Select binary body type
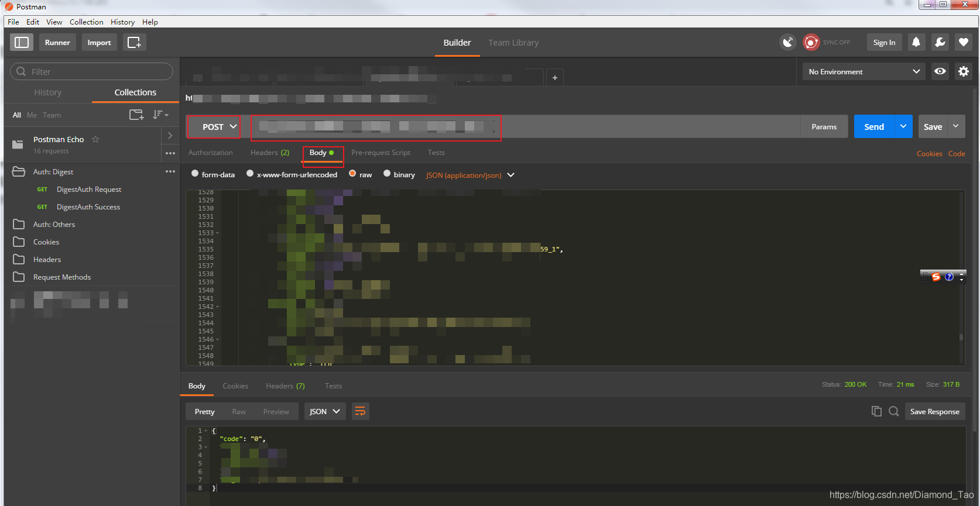Screen dimensions: 980x506 tap(387, 174)
